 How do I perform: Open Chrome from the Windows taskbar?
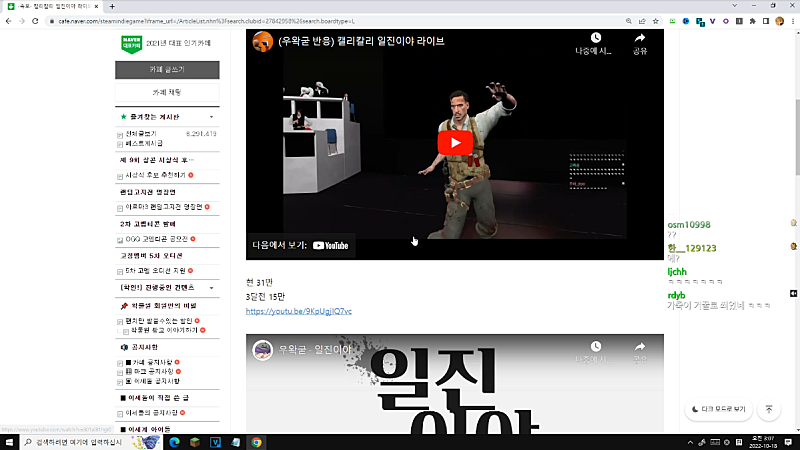[x=257, y=441]
